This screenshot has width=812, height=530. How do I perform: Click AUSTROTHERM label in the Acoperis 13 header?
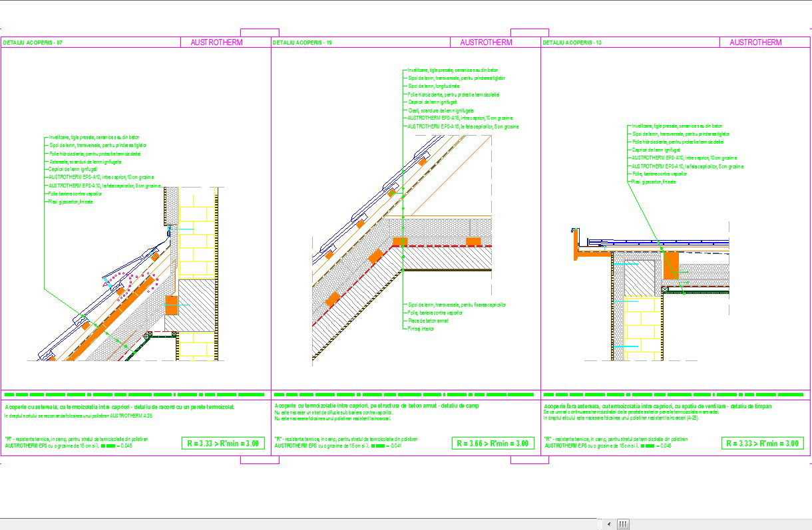coord(755,43)
